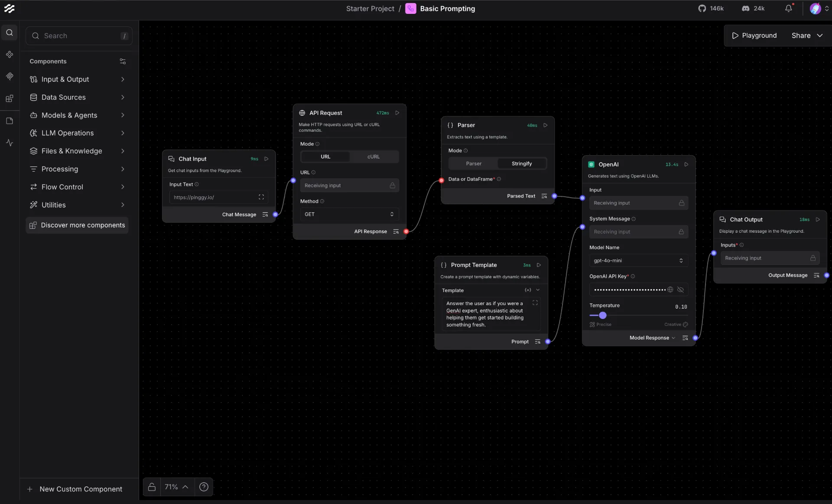The height and width of the screenshot is (504, 832).
Task: Open the gpt-4o-mini Model Name dropdown
Action: pyautogui.click(x=638, y=260)
